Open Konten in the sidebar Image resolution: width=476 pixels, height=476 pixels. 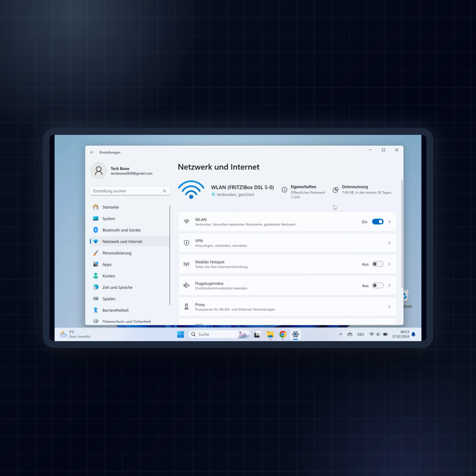pos(130,276)
